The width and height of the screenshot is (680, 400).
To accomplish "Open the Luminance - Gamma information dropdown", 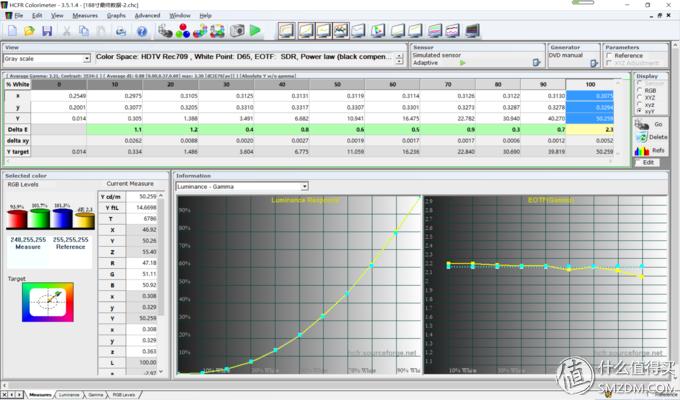I will (304, 186).
